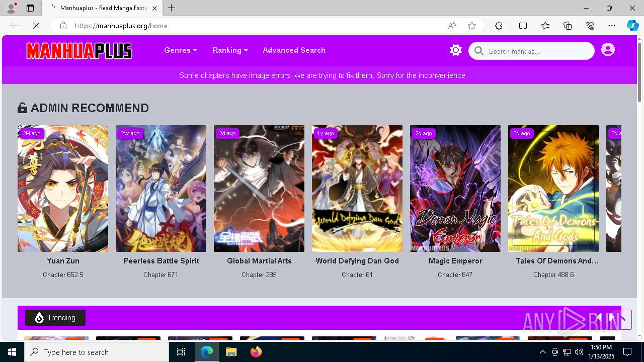Click the Peerless Battle Spirit title link

(161, 261)
